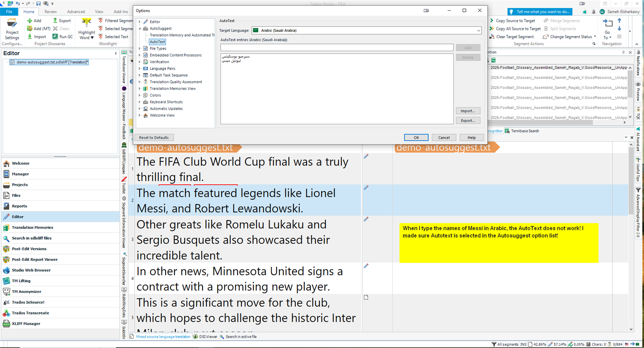Click Copy Source to Target icon
The image size is (644, 348).
click(492, 21)
